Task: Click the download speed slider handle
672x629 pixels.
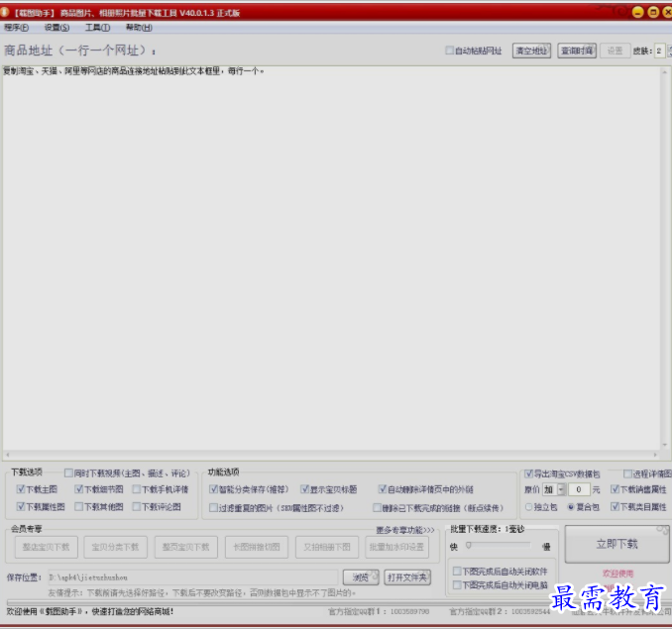Action: coord(469,545)
